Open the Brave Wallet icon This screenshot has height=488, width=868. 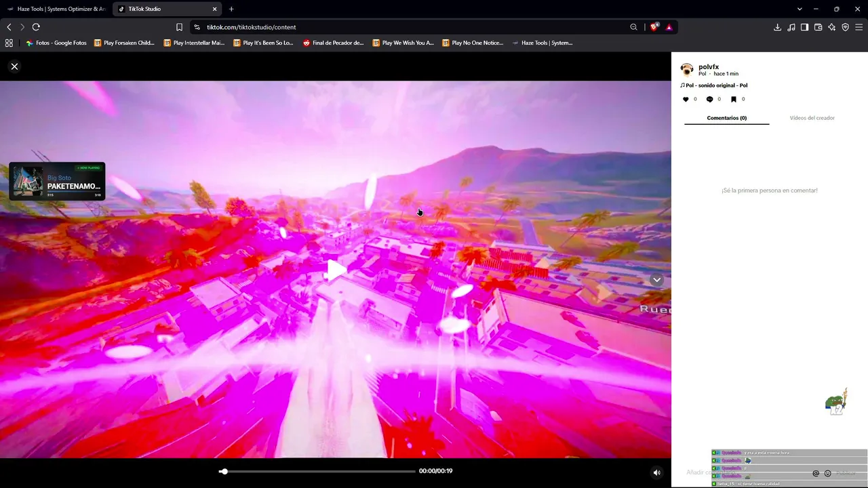(818, 27)
